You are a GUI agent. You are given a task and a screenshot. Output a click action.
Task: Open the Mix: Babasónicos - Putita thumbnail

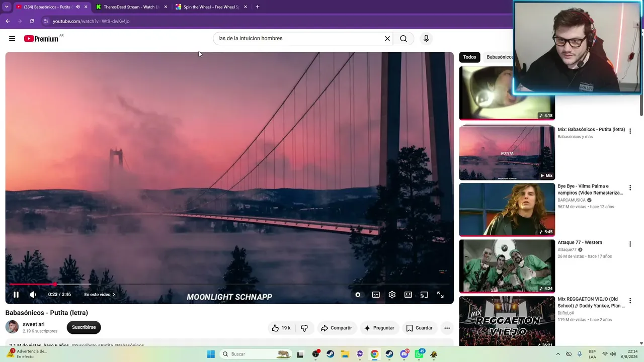(507, 153)
